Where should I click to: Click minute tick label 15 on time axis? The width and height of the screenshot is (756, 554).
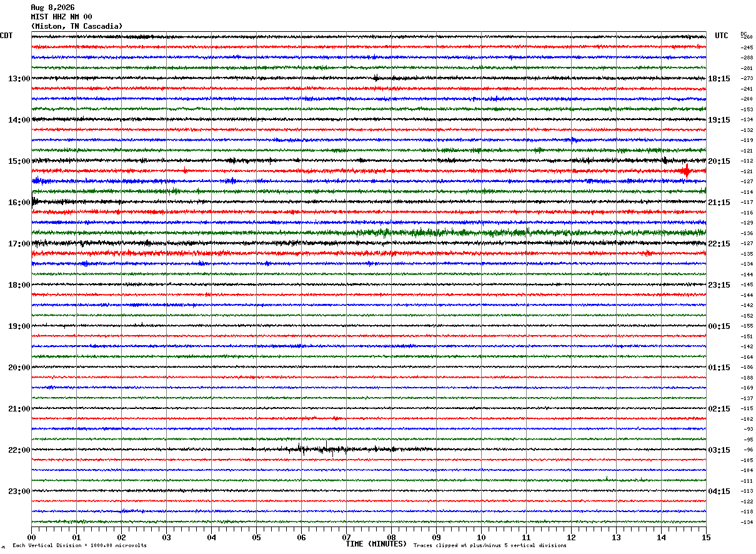point(706,537)
